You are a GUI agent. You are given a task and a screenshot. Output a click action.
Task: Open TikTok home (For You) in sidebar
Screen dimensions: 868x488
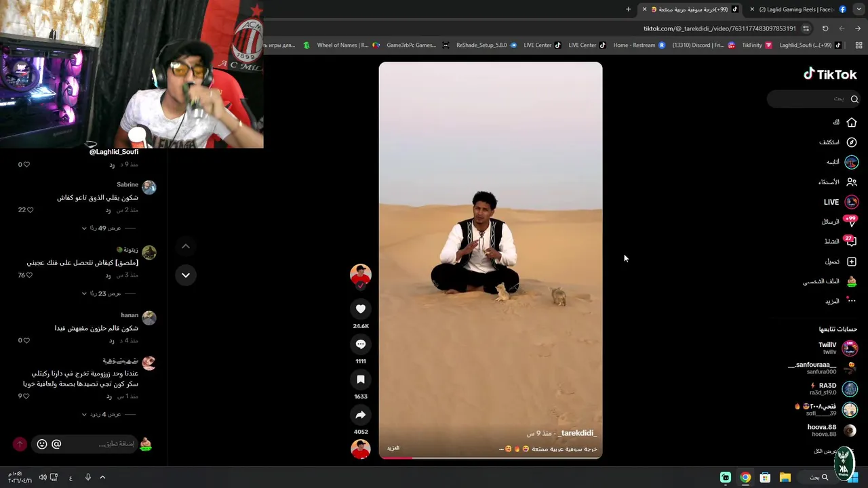(x=845, y=123)
